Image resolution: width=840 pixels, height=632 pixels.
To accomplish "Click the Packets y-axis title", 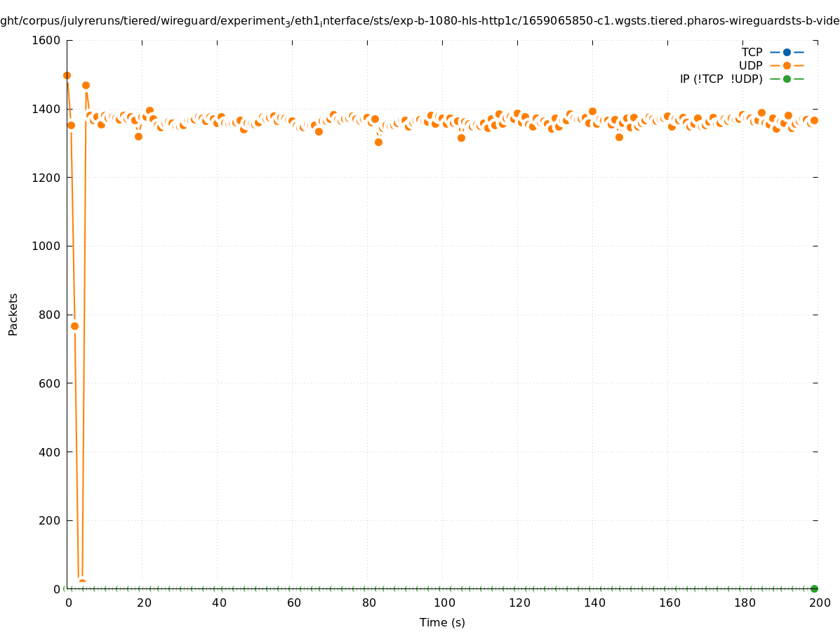I will coord(13,314).
